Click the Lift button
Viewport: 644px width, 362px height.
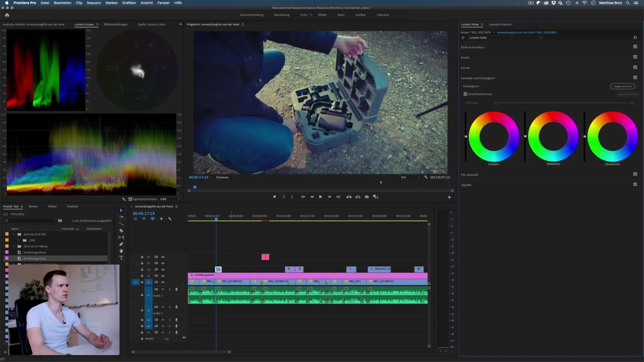tap(349, 197)
